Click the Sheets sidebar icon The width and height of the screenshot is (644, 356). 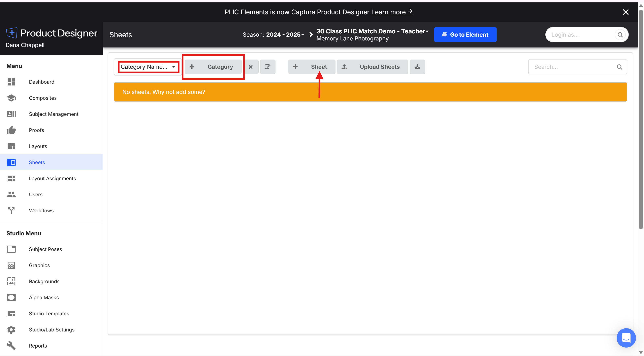[x=11, y=162]
